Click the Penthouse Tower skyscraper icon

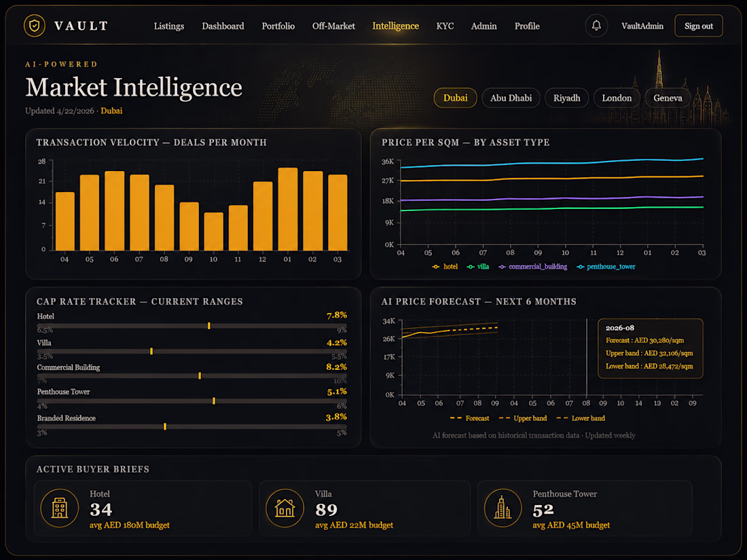(503, 508)
